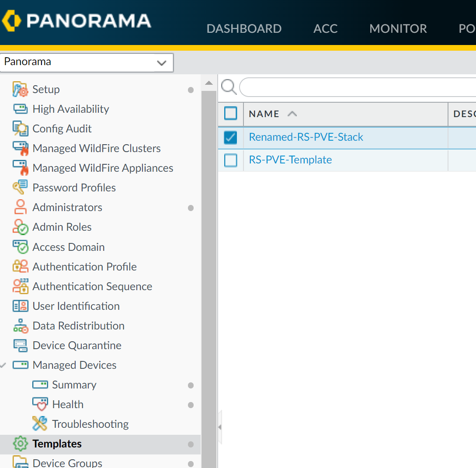Click the Managed WildFire Clusters icon
Image resolution: width=476 pixels, height=468 pixels.
(20, 148)
